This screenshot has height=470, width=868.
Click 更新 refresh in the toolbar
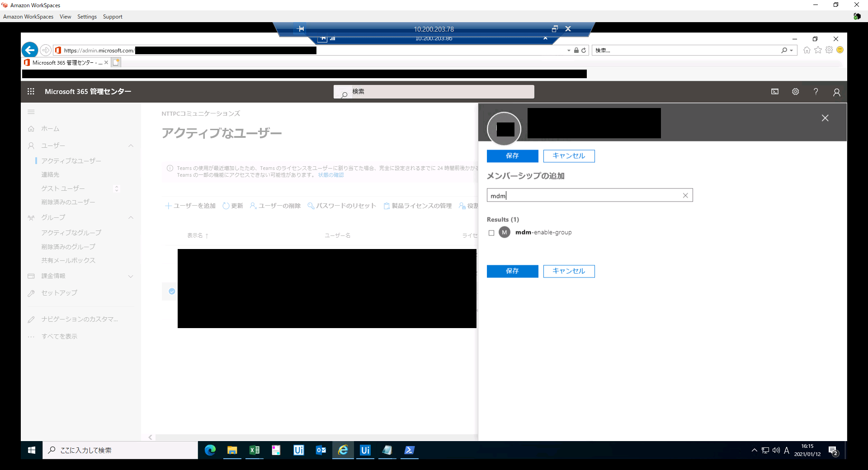[232, 206]
